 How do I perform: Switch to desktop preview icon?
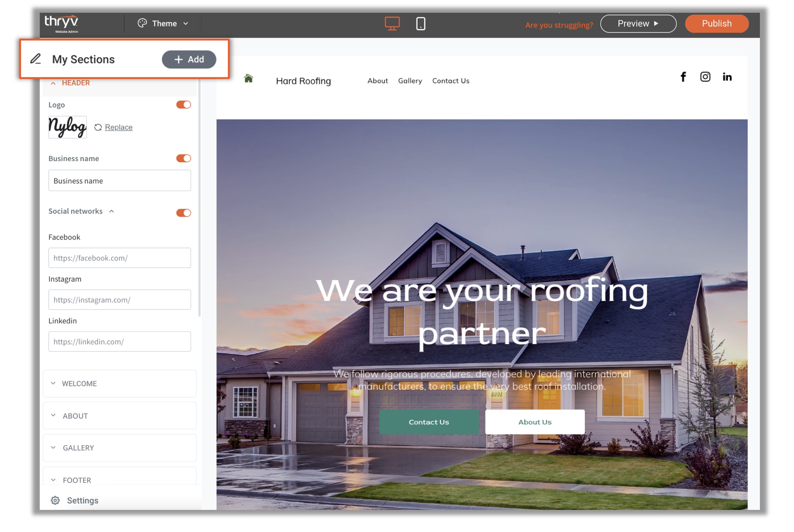coord(392,24)
